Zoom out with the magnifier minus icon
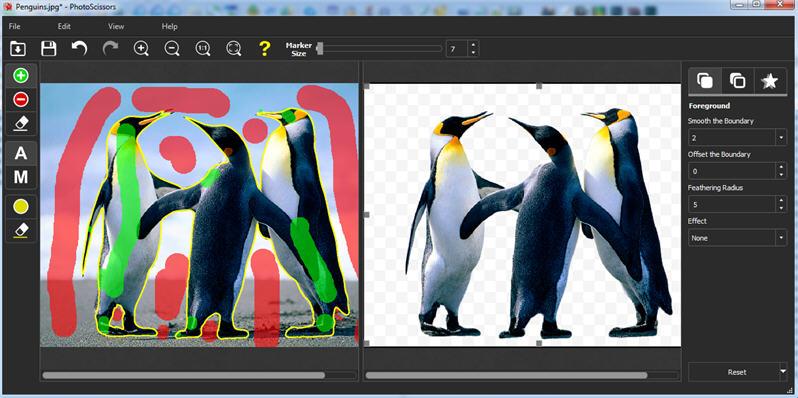The image size is (798, 398). pyautogui.click(x=172, y=48)
